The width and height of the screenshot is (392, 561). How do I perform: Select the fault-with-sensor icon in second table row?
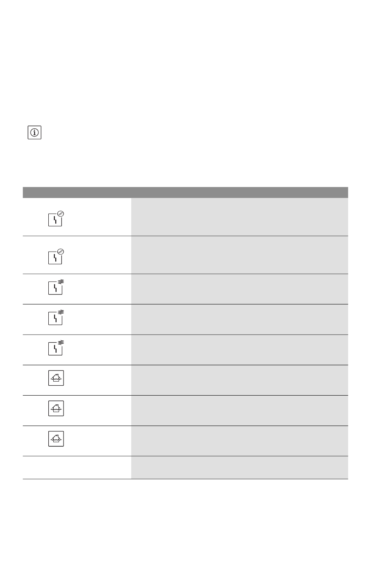pyautogui.click(x=57, y=256)
